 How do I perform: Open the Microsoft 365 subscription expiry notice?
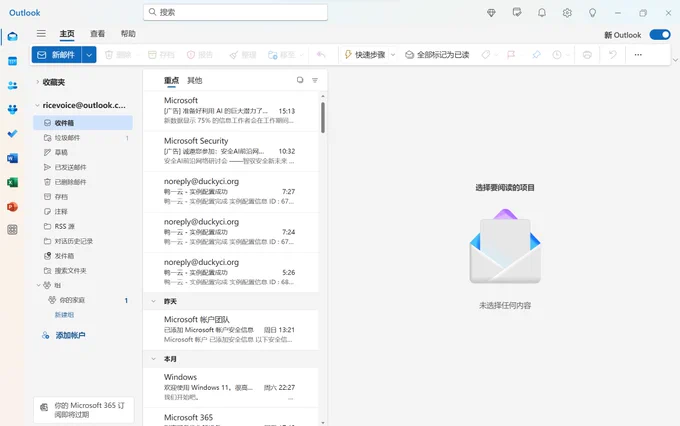[84, 410]
